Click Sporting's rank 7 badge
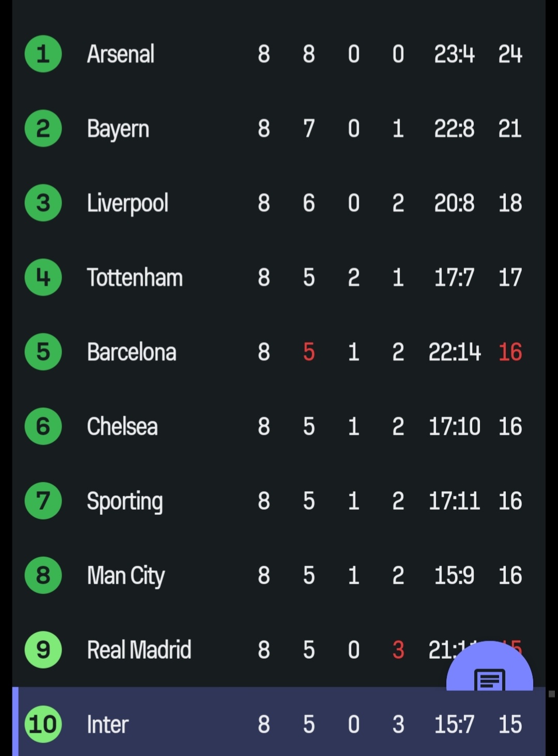Screen dimensions: 558x756 pyautogui.click(x=43, y=501)
